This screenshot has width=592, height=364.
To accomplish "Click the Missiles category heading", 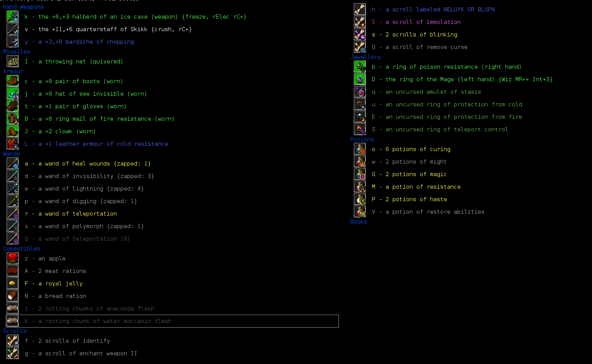I will [x=17, y=52].
